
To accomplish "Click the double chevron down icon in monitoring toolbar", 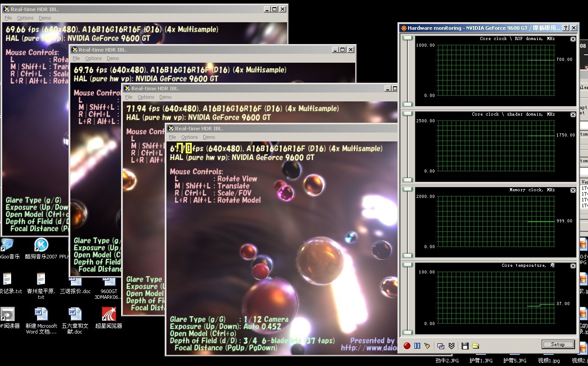I will point(451,346).
